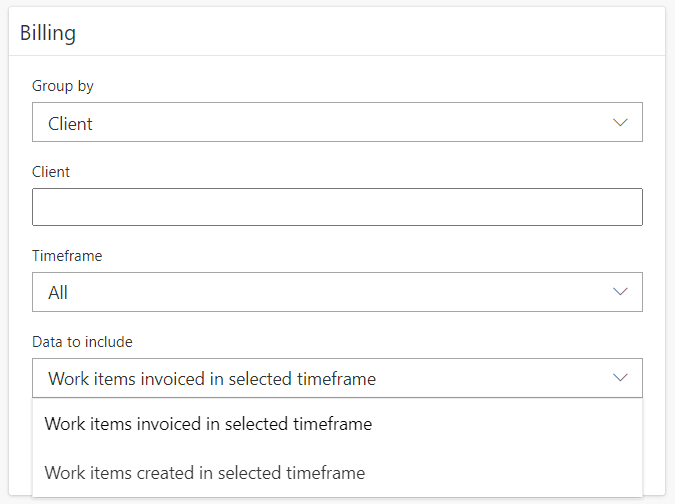The image size is (675, 504).
Task: Click the 'Data to include' field label
Action: [x=82, y=342]
